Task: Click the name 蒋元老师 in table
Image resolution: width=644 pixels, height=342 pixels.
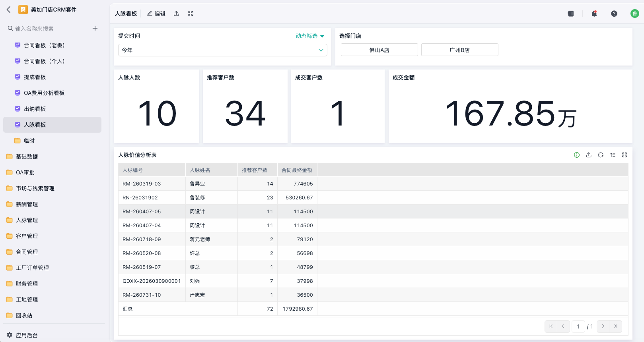Action: [x=200, y=239]
